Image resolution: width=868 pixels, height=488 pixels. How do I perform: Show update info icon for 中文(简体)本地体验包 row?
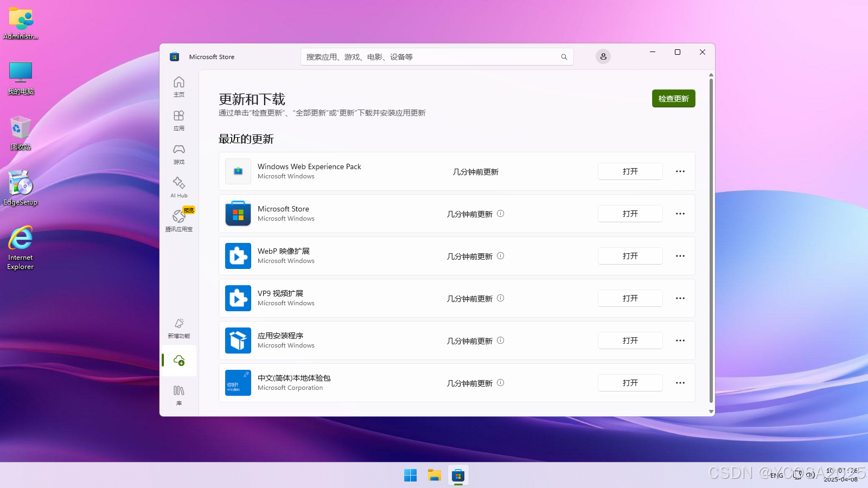point(501,383)
